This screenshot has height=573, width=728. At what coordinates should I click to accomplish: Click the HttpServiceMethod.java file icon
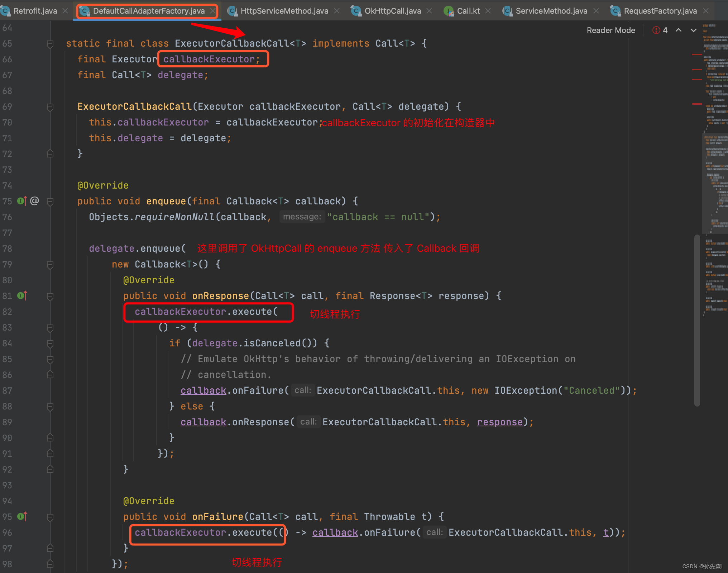click(x=232, y=11)
